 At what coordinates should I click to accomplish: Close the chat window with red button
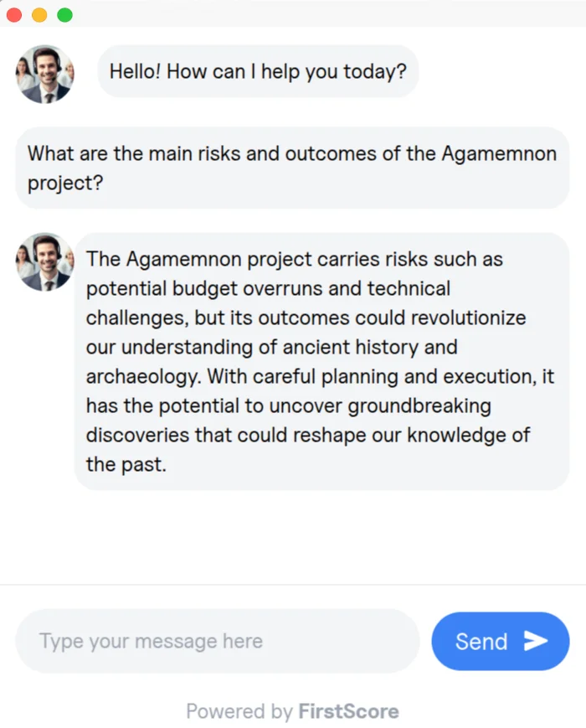click(x=14, y=15)
